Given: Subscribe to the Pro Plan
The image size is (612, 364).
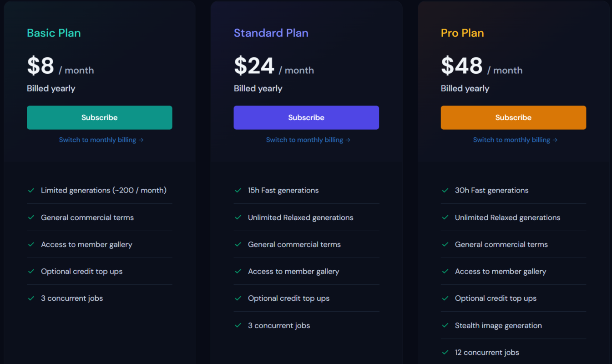Looking at the screenshot, I should click(513, 117).
